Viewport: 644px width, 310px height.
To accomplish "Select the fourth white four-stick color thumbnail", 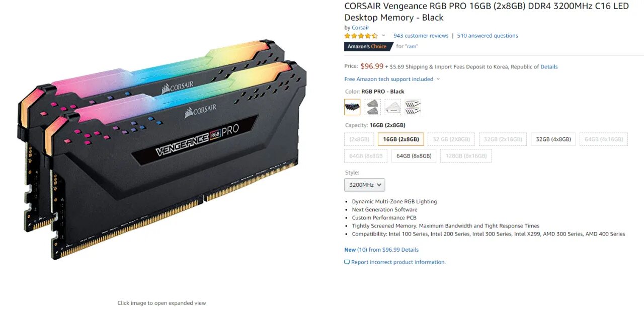I will [413, 107].
